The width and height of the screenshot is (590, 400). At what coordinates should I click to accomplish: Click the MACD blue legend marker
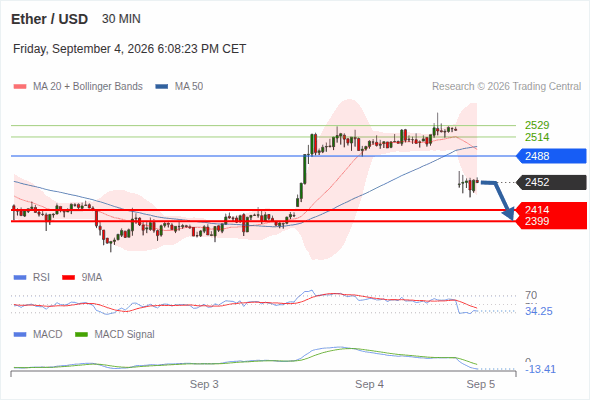(20, 334)
